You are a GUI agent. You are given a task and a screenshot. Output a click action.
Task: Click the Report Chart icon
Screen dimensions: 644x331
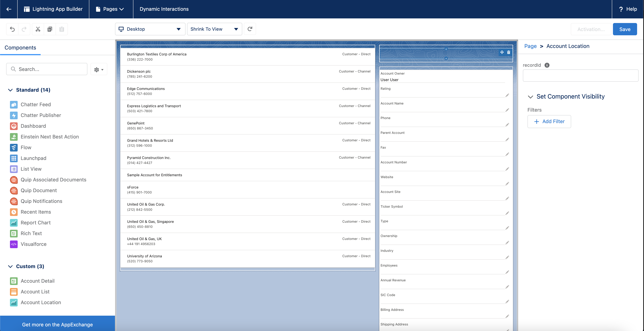14,223
